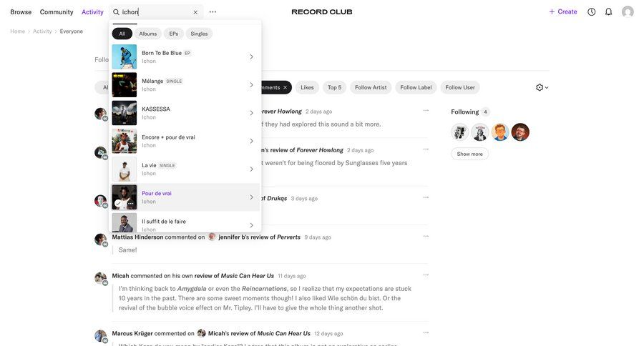
Task: Open options for Micah's own review comment
Action: coord(426,275)
